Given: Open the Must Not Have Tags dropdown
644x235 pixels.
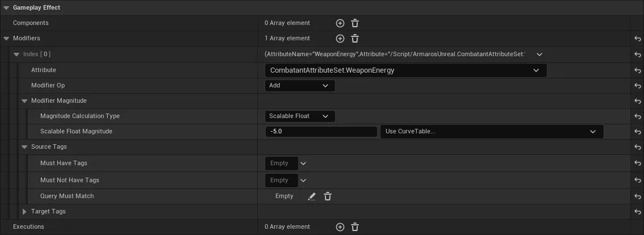Looking at the screenshot, I should [x=303, y=181].
